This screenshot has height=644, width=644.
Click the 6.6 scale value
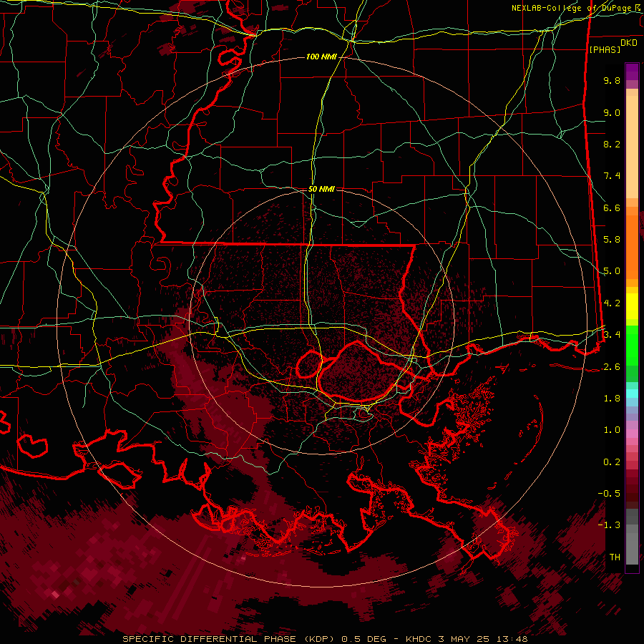pyautogui.click(x=612, y=208)
